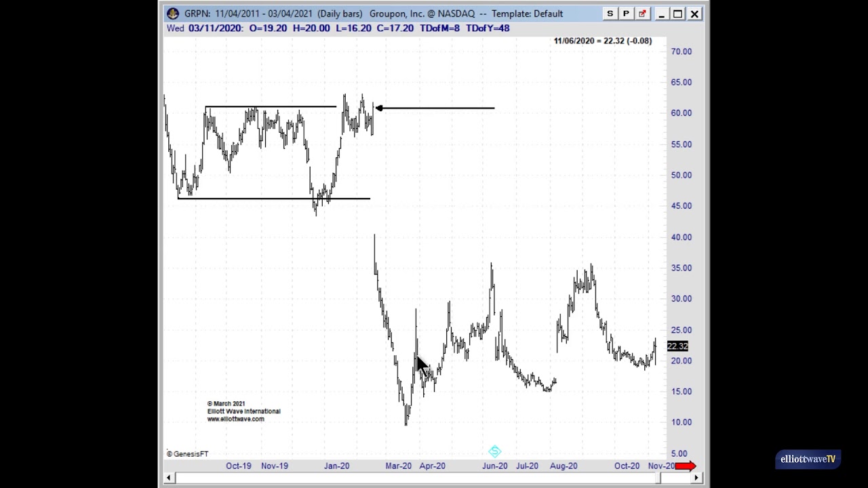
Task: Click the 45.00 price axis label
Action: [681, 206]
